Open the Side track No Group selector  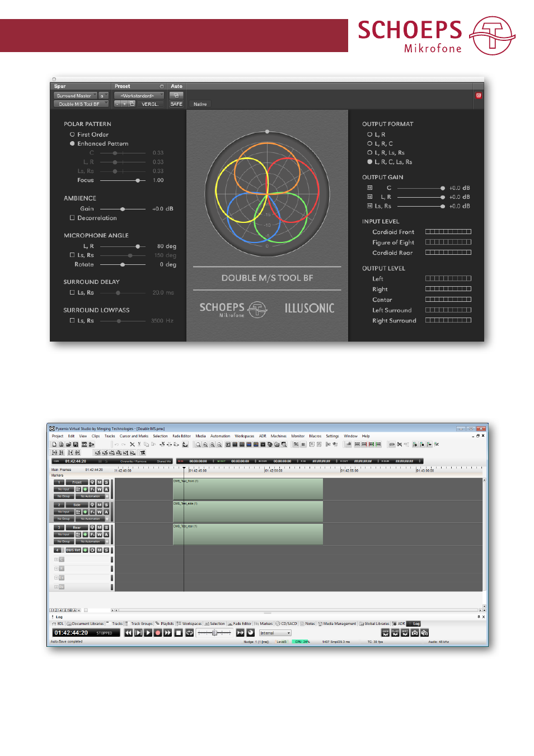[x=64, y=519]
